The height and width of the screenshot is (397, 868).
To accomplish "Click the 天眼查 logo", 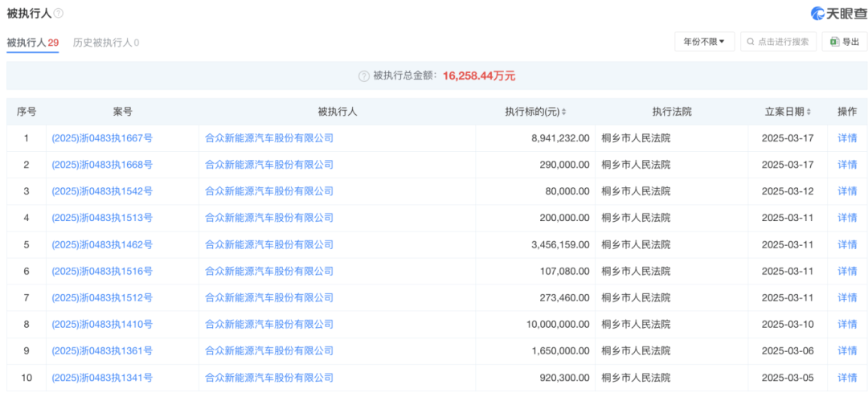I will (835, 14).
